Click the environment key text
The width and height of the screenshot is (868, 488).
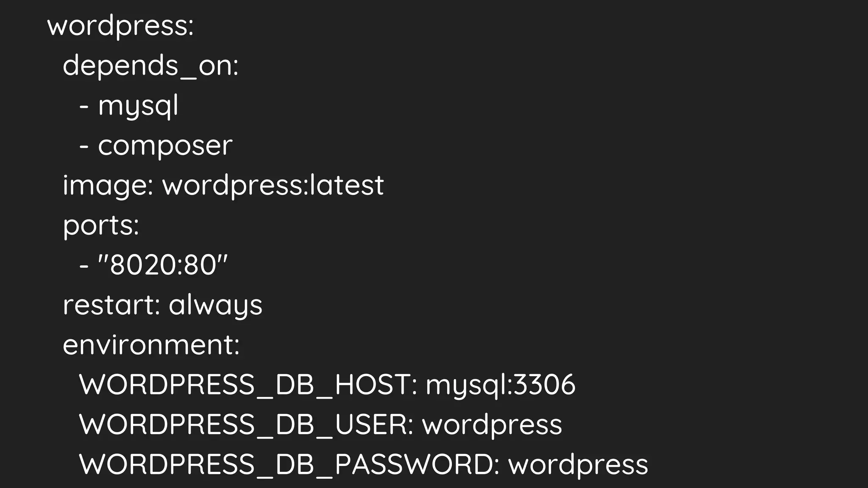tap(151, 345)
